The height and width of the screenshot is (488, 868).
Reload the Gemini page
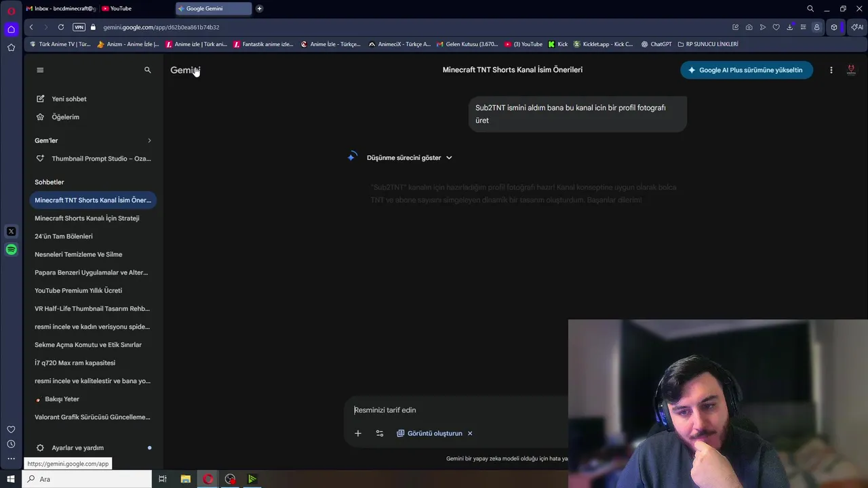[61, 27]
